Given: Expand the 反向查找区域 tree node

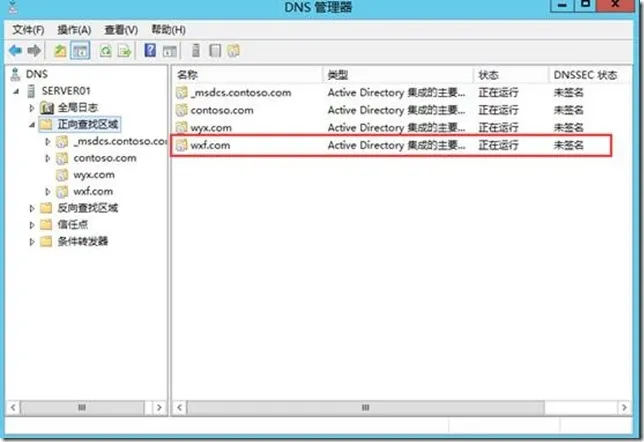Looking at the screenshot, I should click(32, 208).
